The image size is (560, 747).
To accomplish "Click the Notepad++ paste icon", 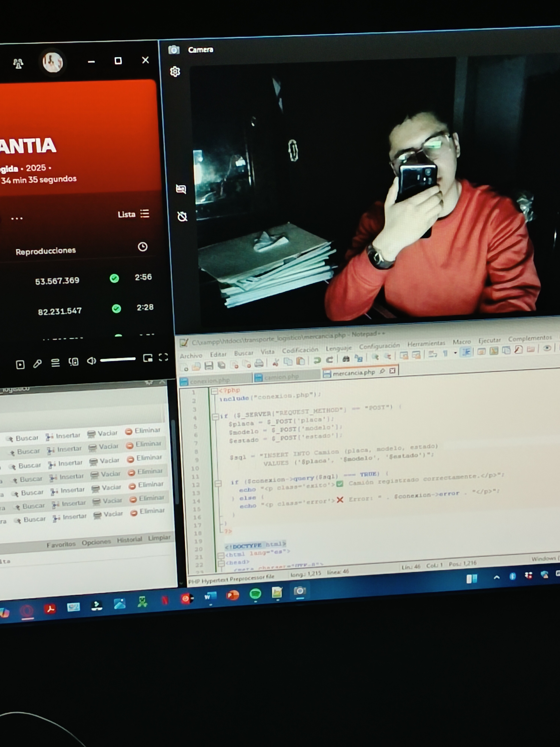I will click(300, 361).
